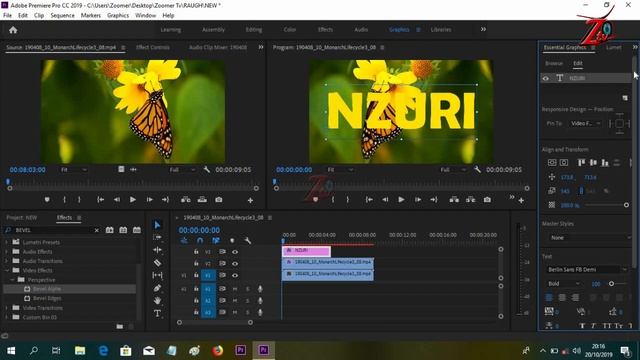Play the Source monitor clip
Image resolution: width=640 pixels, height=360 pixels.
133,200
